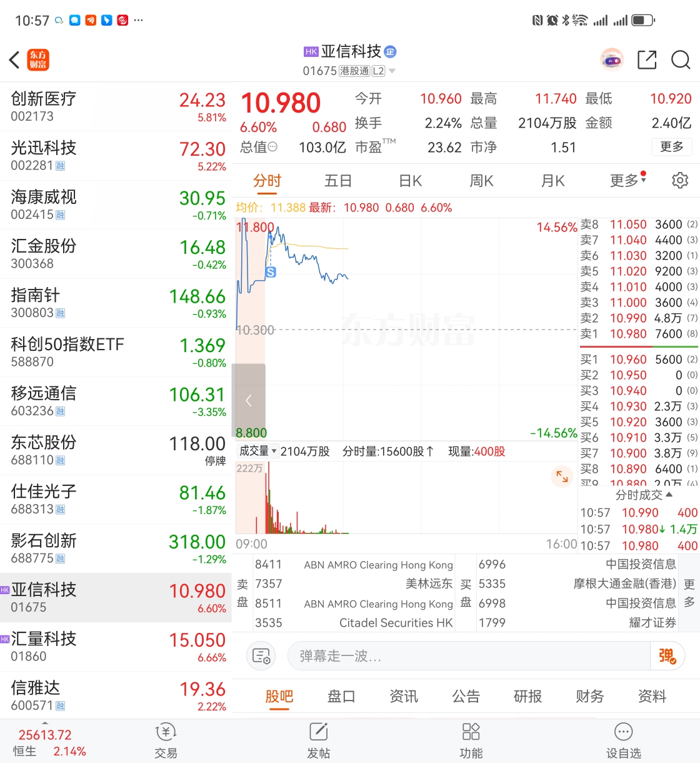Open the share/export icon

[647, 60]
